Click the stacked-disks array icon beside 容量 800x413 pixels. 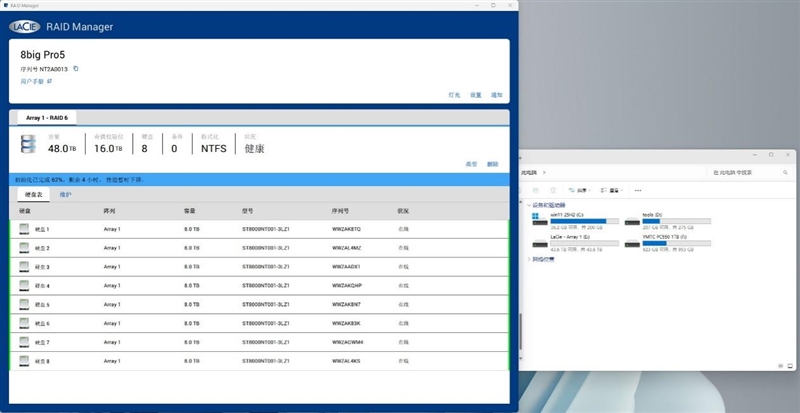click(28, 144)
